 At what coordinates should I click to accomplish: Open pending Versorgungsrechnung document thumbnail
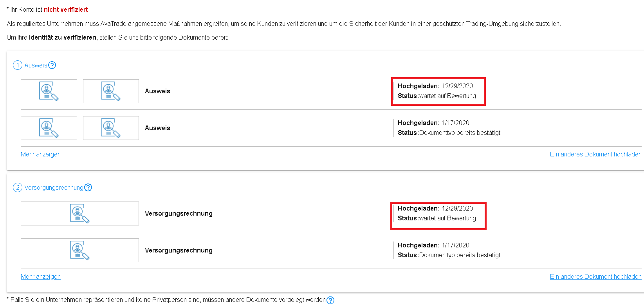(80, 213)
